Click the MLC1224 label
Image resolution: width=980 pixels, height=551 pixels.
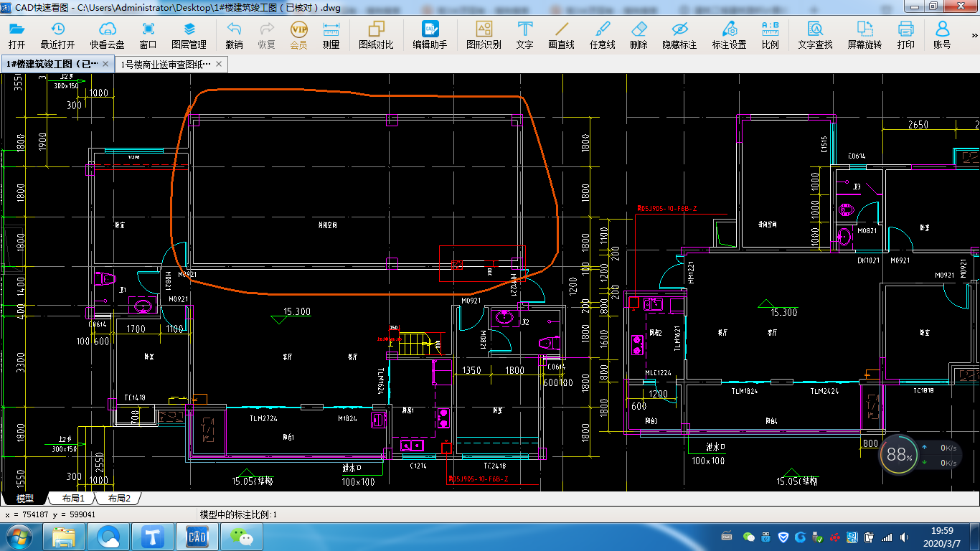[x=658, y=372]
